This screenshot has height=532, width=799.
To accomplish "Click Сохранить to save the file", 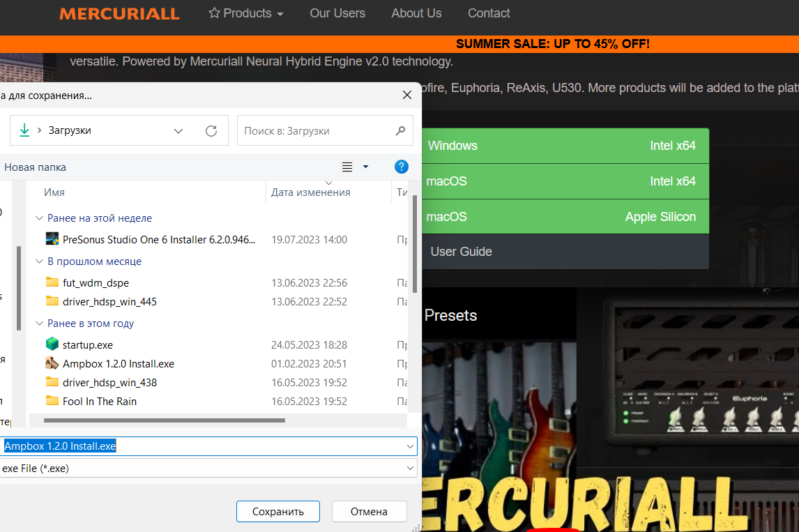I will click(x=278, y=512).
